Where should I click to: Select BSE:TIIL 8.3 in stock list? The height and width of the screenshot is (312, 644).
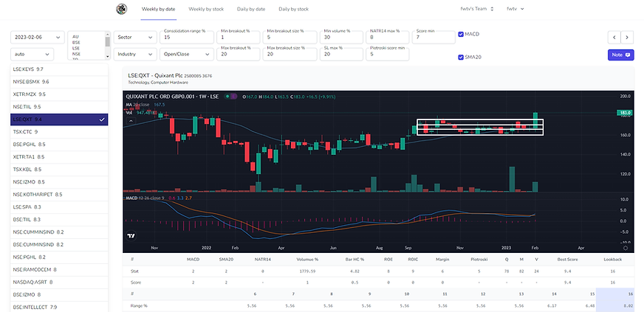[x=59, y=219]
